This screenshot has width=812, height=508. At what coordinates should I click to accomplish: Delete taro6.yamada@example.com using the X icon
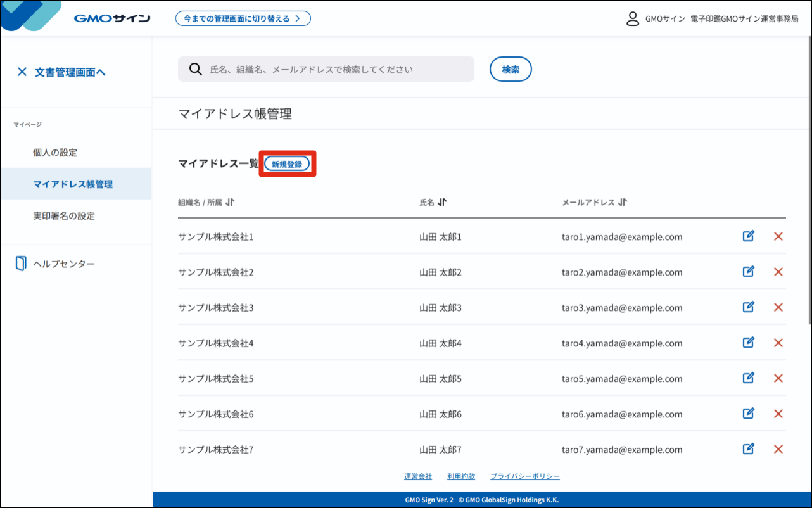[x=778, y=414]
